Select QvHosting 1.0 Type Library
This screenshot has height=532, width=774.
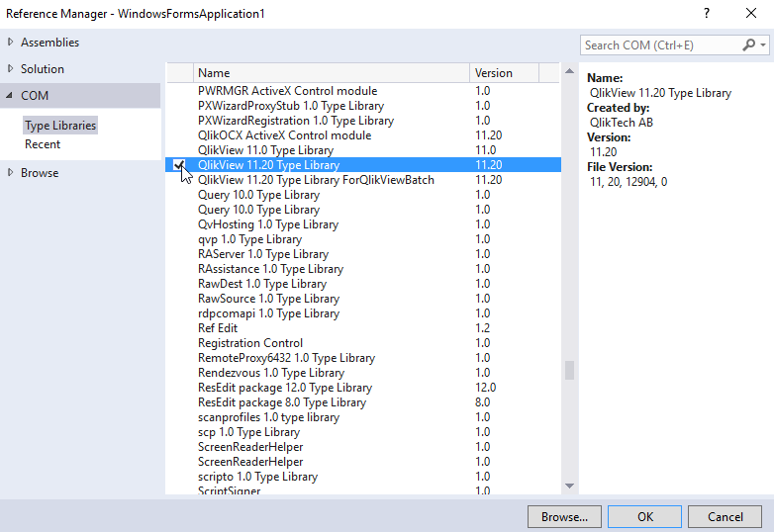tap(363, 224)
